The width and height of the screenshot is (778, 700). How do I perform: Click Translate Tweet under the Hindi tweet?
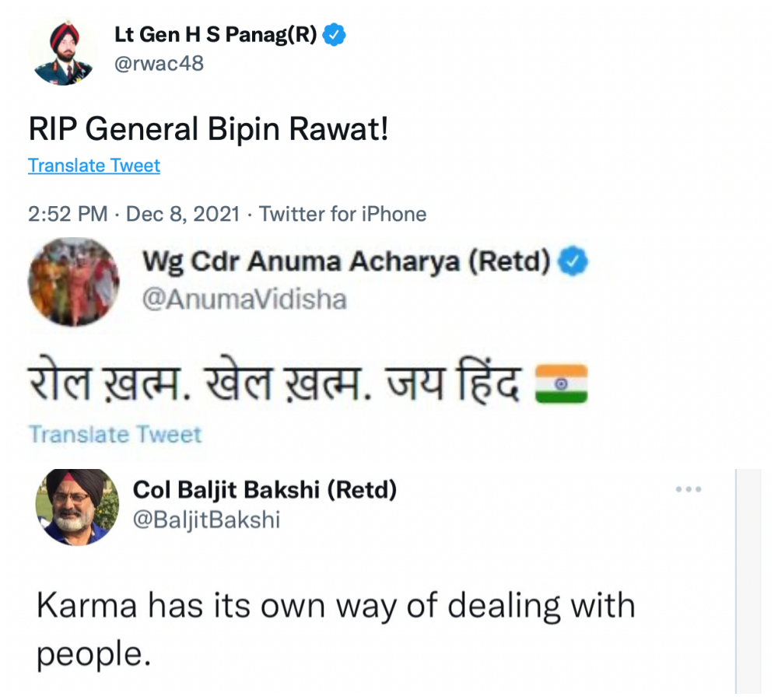coord(115,434)
